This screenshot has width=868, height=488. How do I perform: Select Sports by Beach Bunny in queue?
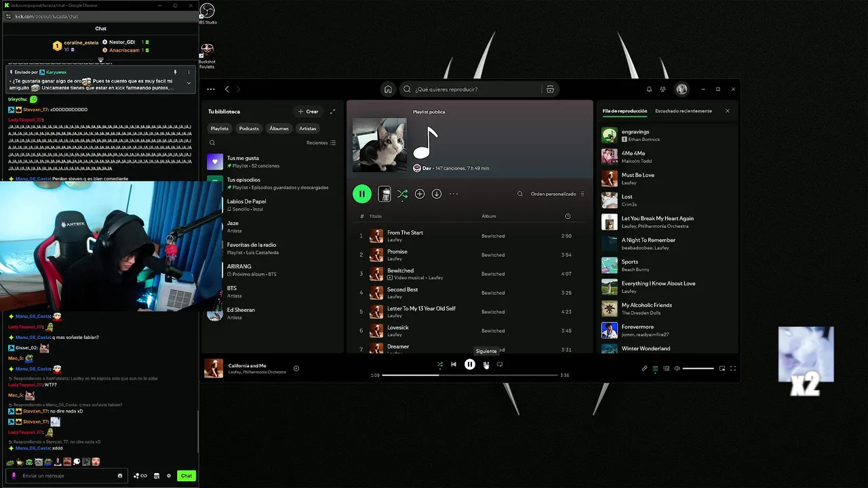(x=667, y=265)
